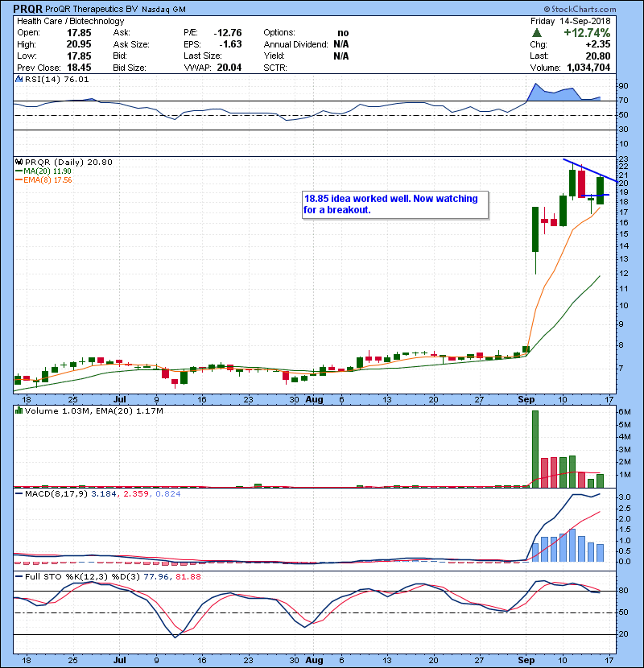Click the RSI axis label 90

[623, 86]
